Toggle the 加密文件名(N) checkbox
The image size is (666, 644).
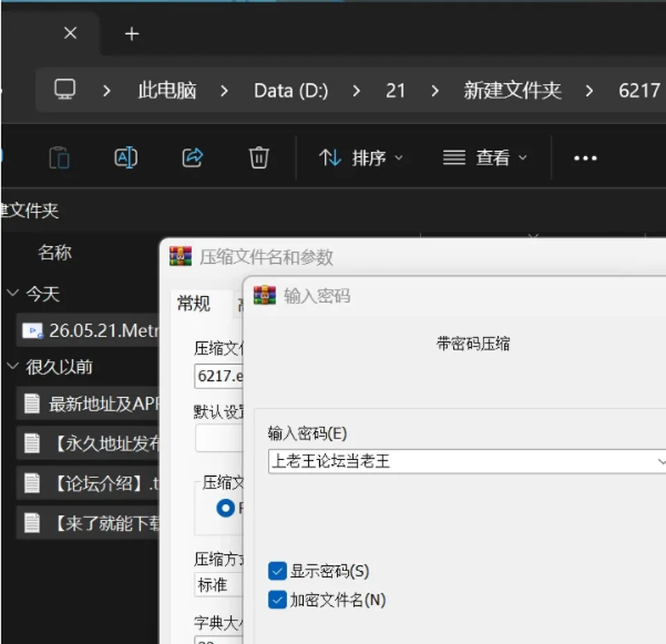277,600
